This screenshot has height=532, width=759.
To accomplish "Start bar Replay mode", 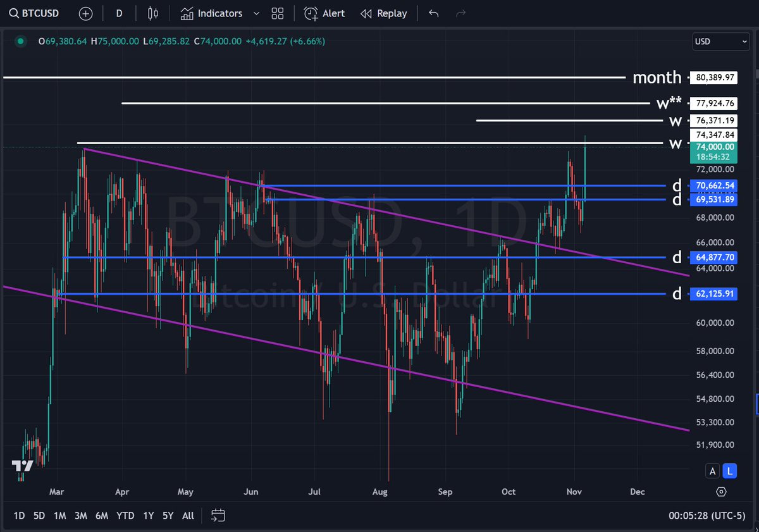I will click(x=384, y=13).
